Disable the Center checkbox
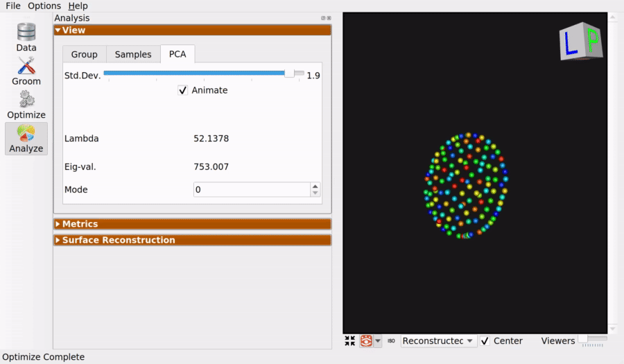Image resolution: width=624 pixels, height=364 pixels. point(485,341)
